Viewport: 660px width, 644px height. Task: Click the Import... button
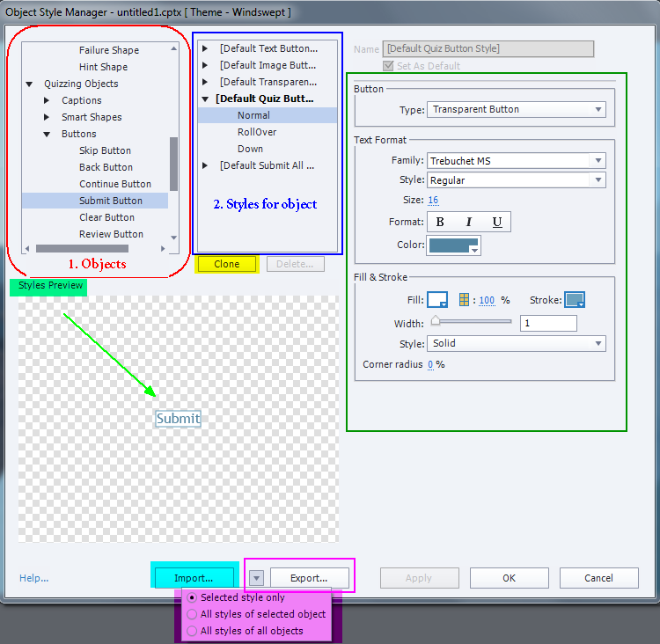[x=194, y=578]
